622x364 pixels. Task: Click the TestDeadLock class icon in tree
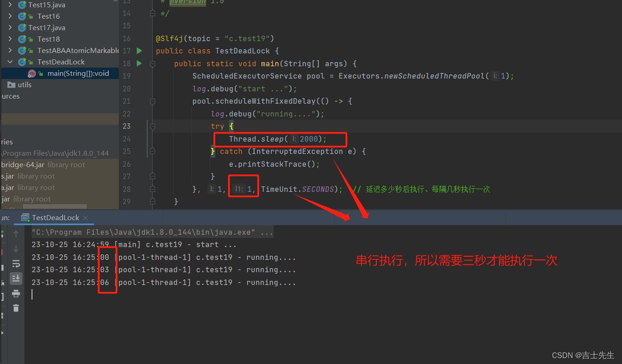22,62
